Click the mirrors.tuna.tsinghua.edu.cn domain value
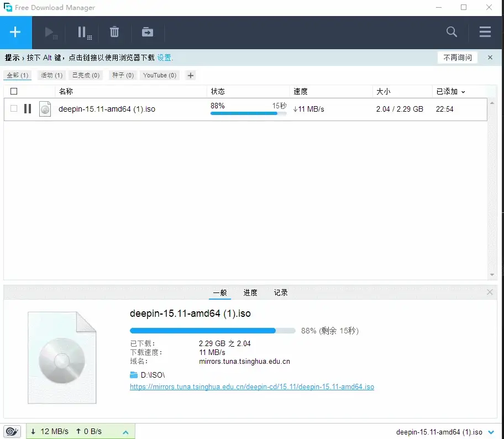The width and height of the screenshot is (504, 439). pyautogui.click(x=244, y=361)
